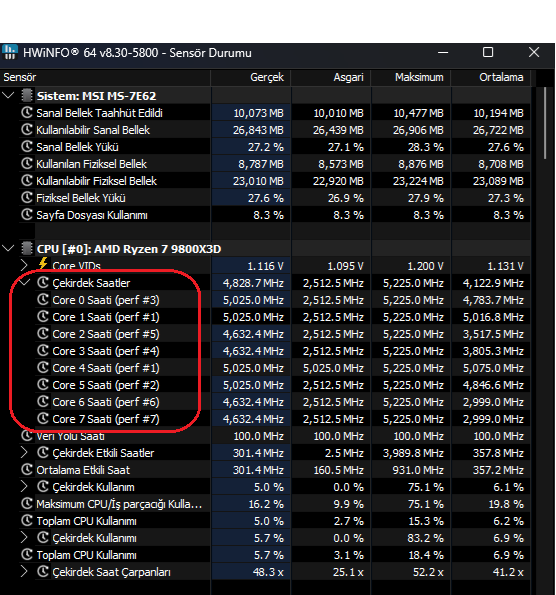Image resolution: width=556 pixels, height=595 pixels.
Task: Click the Maksimum value 18.4 %
Action: coord(426,555)
